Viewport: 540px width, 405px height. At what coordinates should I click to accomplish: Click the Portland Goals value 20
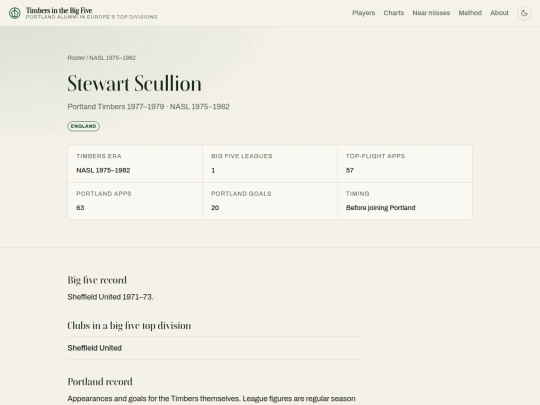click(x=215, y=208)
